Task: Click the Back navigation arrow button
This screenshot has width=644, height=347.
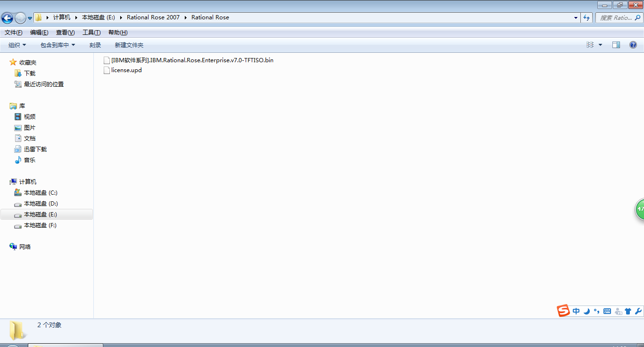Action: click(7, 18)
